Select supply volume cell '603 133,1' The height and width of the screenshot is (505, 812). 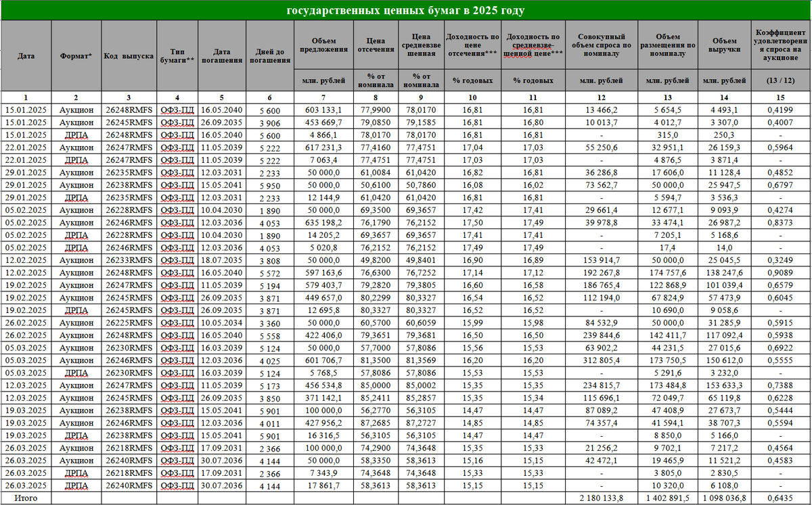click(324, 110)
